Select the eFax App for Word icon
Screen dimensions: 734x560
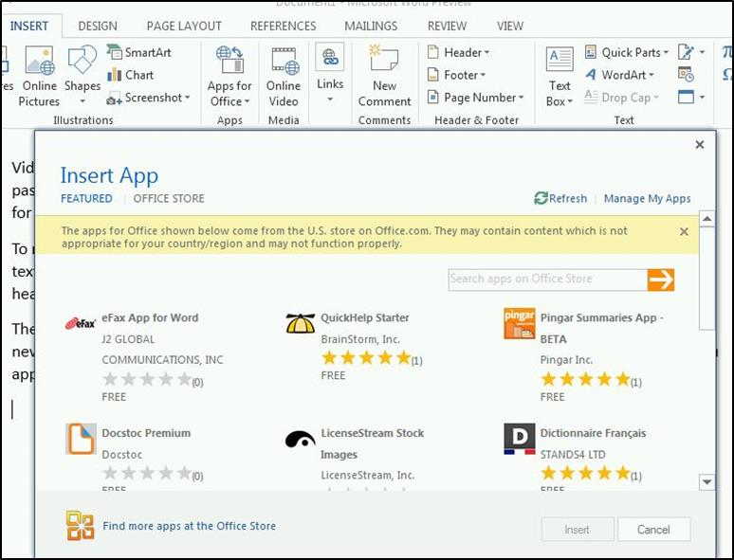coord(81,323)
